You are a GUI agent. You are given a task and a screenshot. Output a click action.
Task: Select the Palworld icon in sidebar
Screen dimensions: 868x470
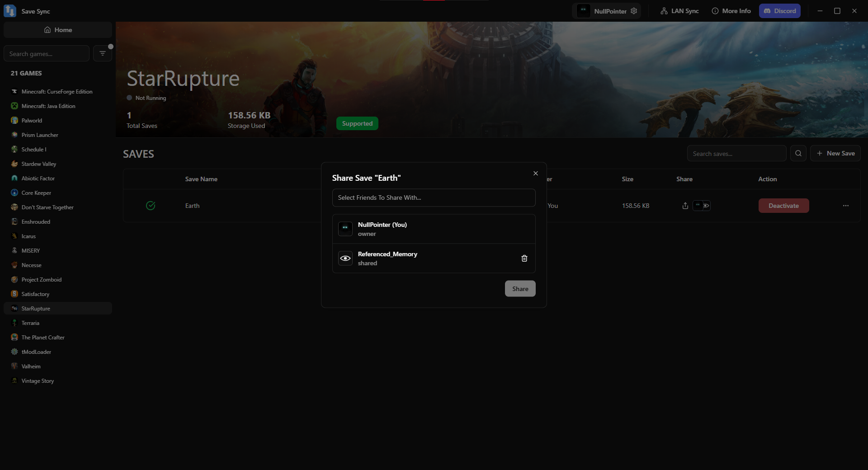click(14, 121)
